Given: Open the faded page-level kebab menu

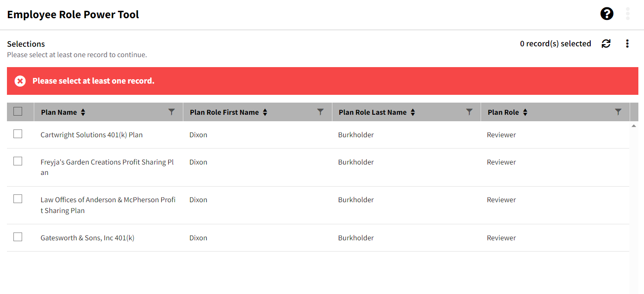Looking at the screenshot, I should (x=628, y=14).
